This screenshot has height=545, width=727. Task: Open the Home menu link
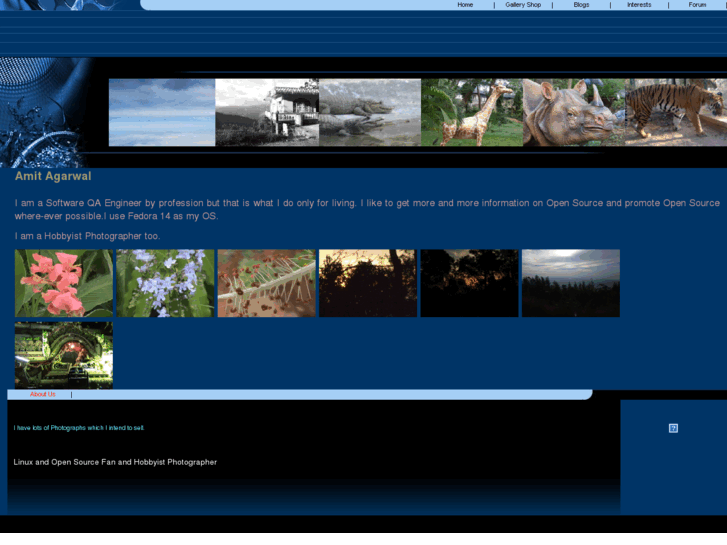click(465, 5)
